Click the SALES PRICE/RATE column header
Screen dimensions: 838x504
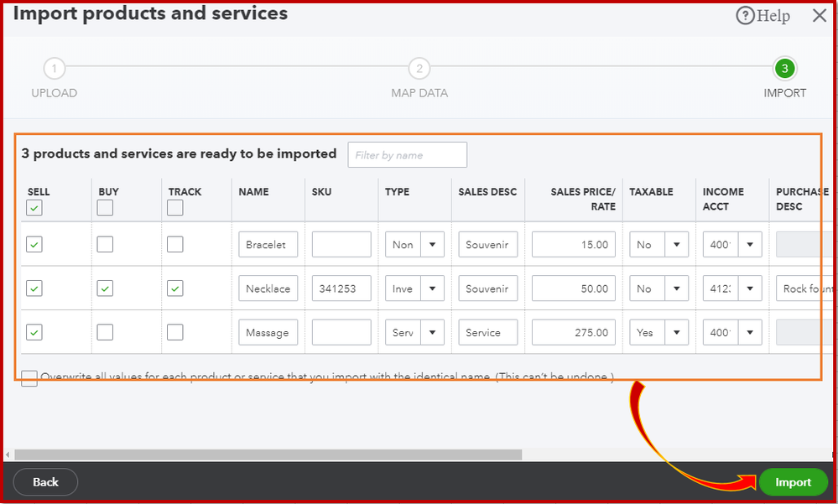point(583,199)
